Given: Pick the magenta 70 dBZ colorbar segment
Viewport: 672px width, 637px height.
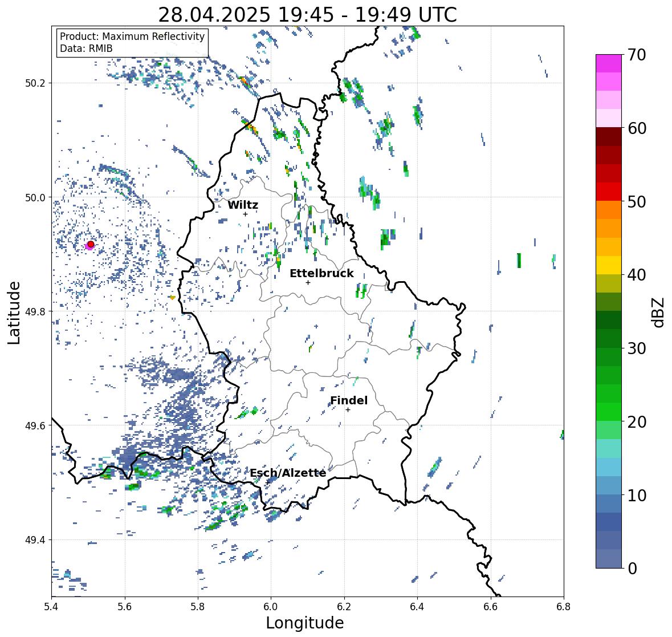Looking at the screenshot, I should tap(609, 63).
